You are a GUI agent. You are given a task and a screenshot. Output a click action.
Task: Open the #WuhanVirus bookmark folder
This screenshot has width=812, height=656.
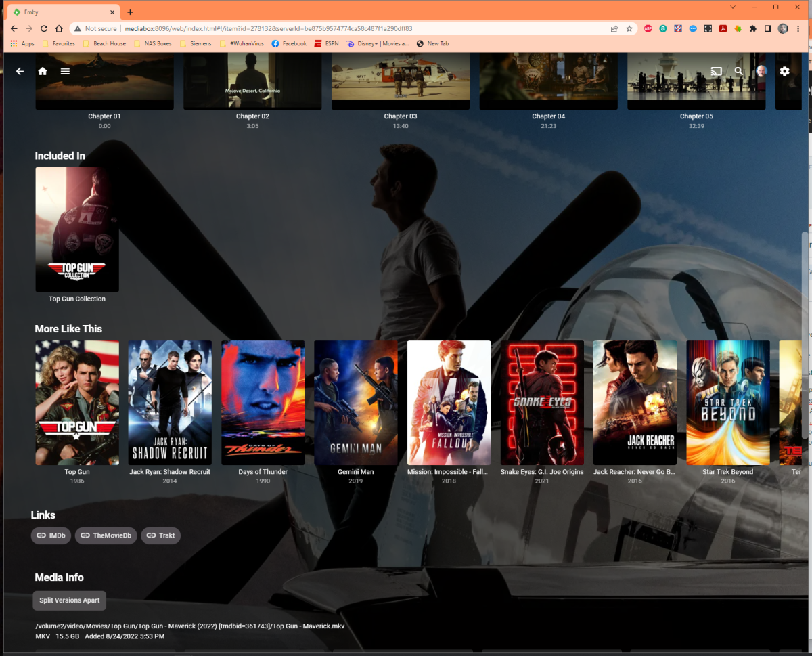[x=242, y=43]
